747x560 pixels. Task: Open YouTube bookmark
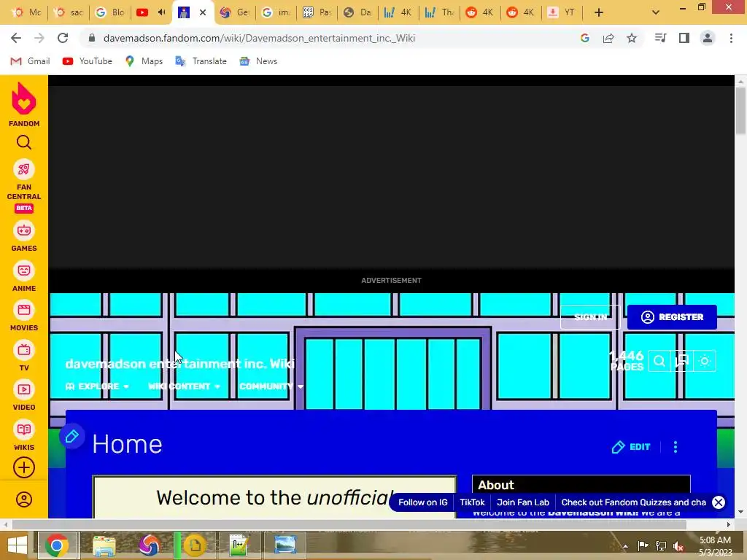point(88,61)
